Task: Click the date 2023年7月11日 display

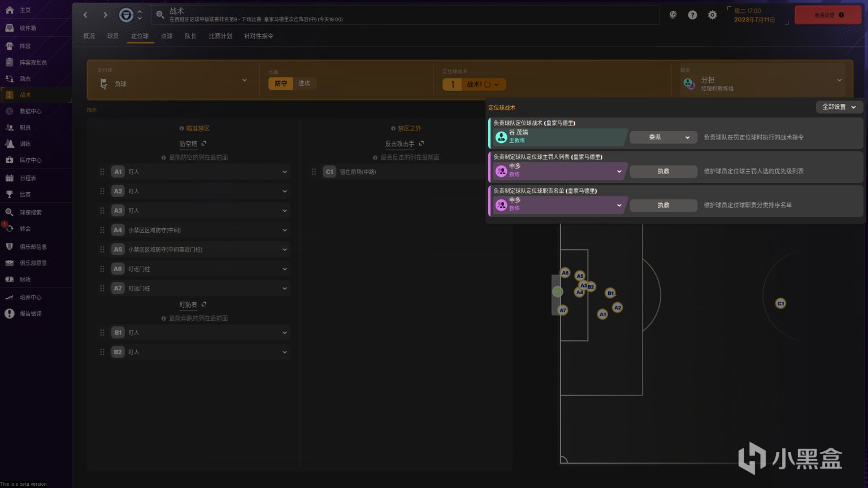Action: point(754,20)
